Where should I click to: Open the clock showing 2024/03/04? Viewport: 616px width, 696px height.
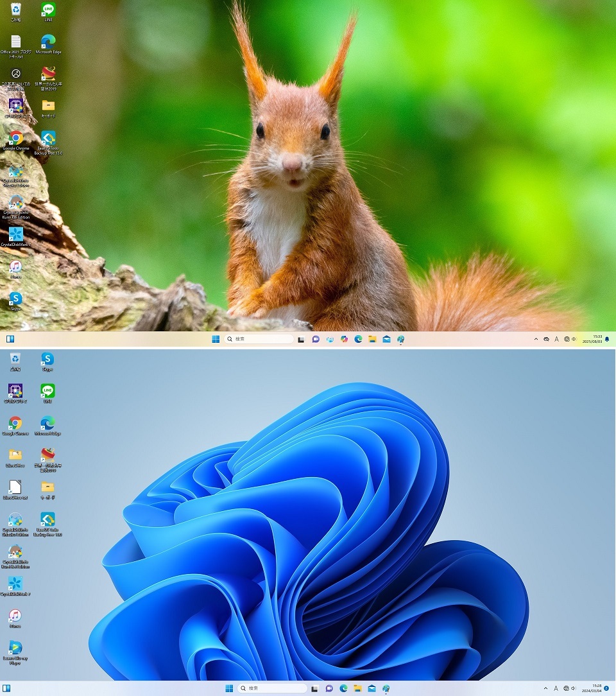click(x=592, y=688)
